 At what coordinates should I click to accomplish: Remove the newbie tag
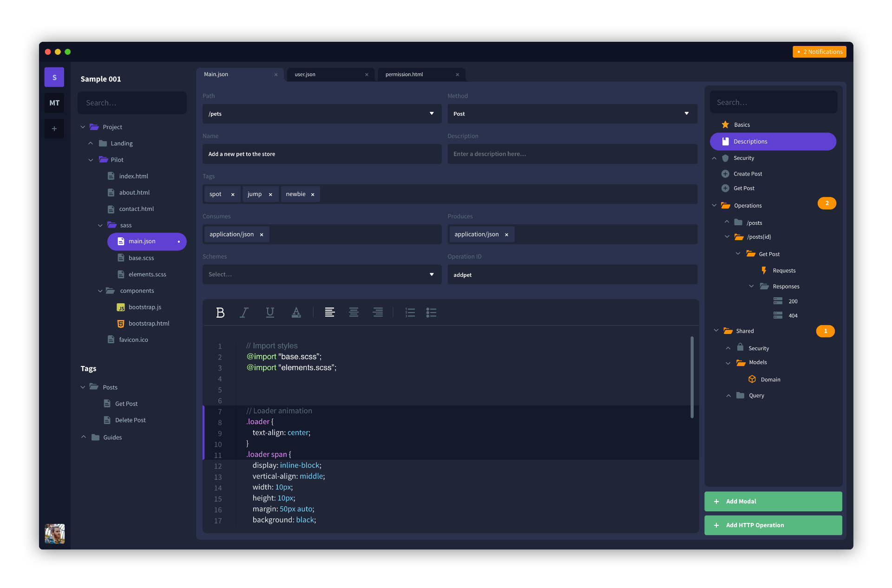click(313, 195)
